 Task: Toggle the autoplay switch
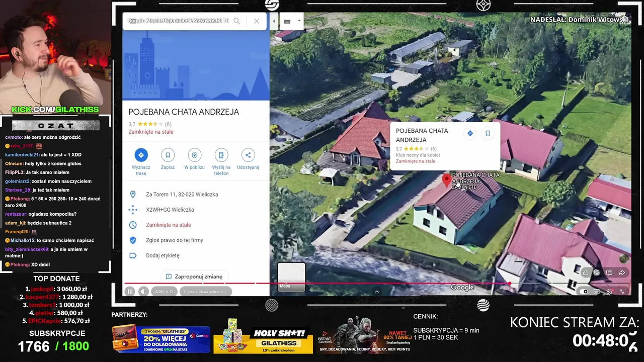(584, 292)
